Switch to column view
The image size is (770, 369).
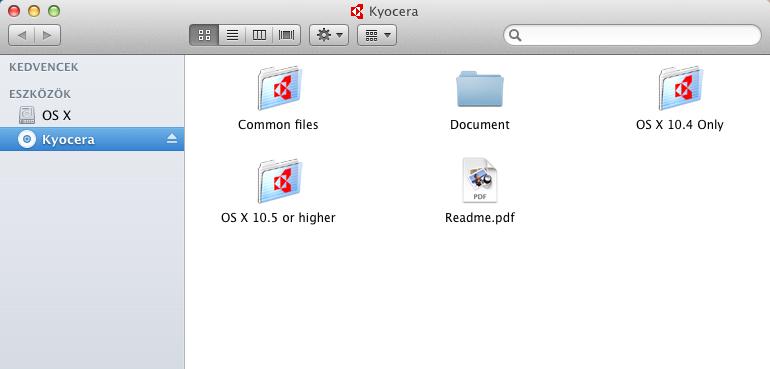pos(259,35)
